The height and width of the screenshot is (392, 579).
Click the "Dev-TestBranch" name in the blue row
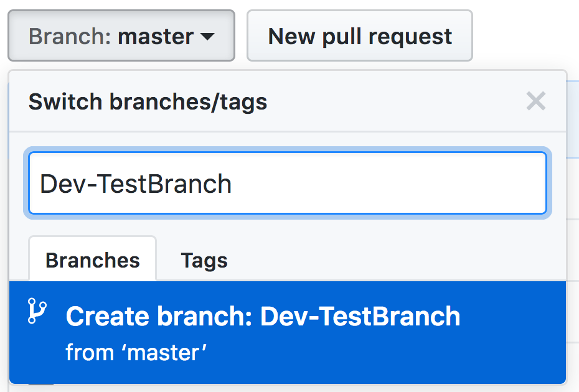[x=360, y=317]
